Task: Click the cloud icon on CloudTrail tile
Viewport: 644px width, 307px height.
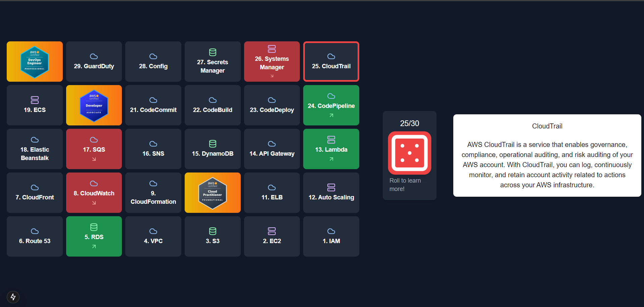Action: 331,56
